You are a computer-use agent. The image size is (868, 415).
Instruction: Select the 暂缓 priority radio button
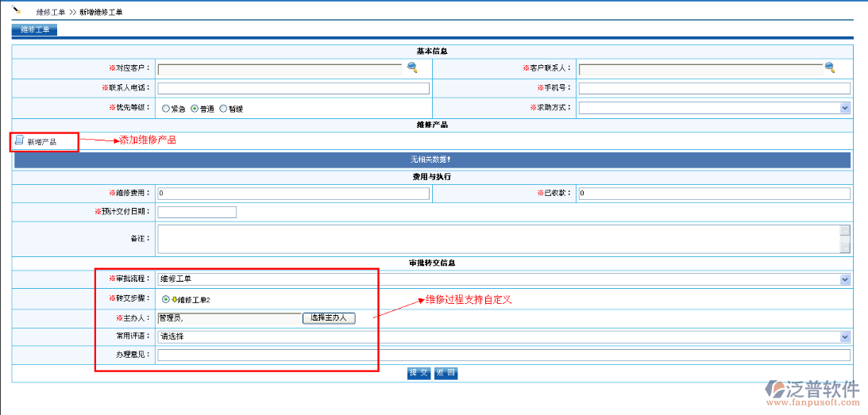point(223,109)
